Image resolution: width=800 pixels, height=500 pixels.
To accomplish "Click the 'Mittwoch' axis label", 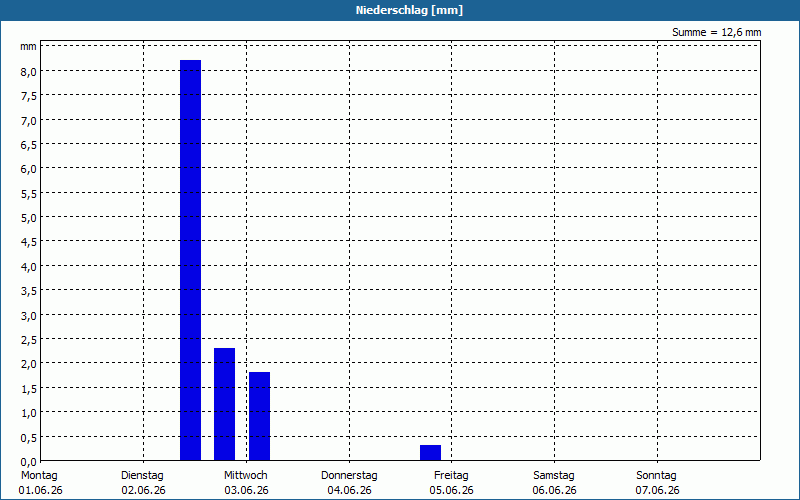I will tap(245, 475).
